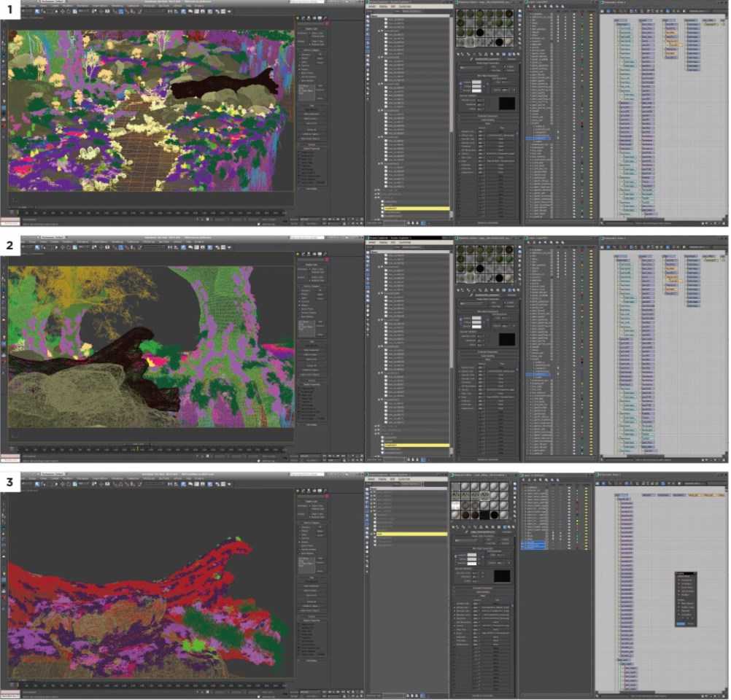Click Assign Material to Selection, top Material Editor
731x700 pixels.
coord(470,54)
